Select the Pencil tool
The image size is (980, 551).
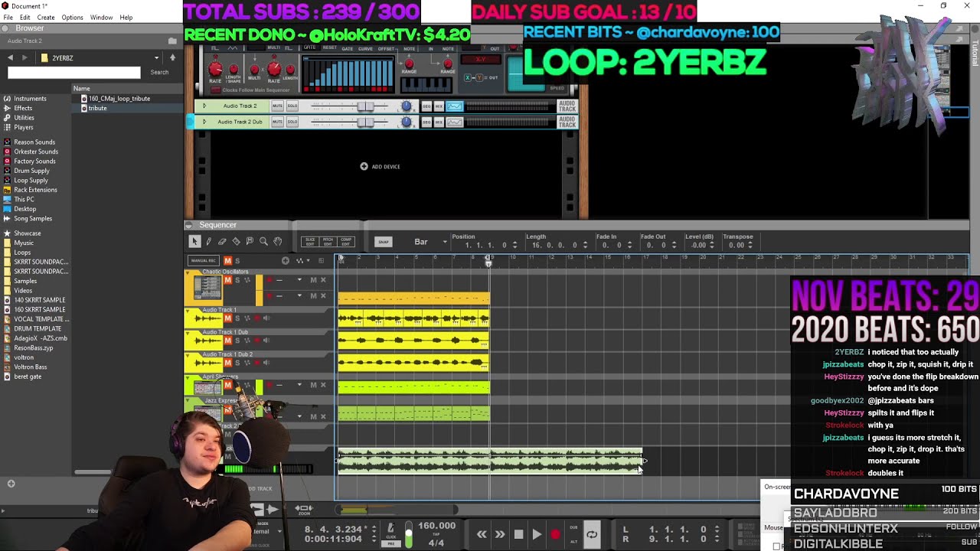pos(208,241)
